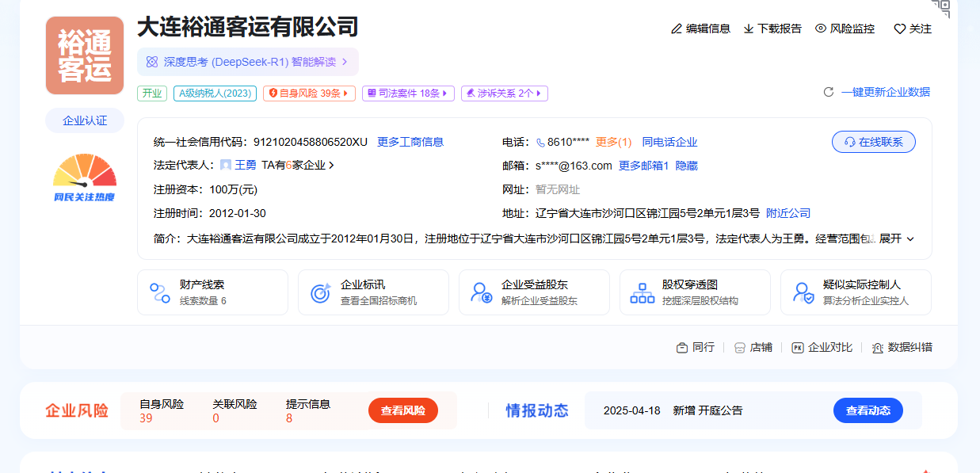The width and height of the screenshot is (980, 473).
Task: Show 更多邮箱1 email addresses
Action: [x=644, y=166]
